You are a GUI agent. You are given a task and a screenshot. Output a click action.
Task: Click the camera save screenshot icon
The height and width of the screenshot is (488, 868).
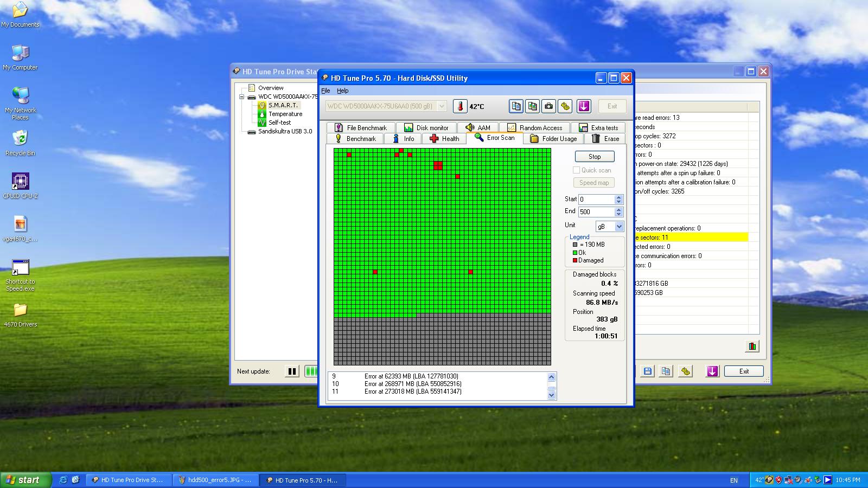pos(548,106)
